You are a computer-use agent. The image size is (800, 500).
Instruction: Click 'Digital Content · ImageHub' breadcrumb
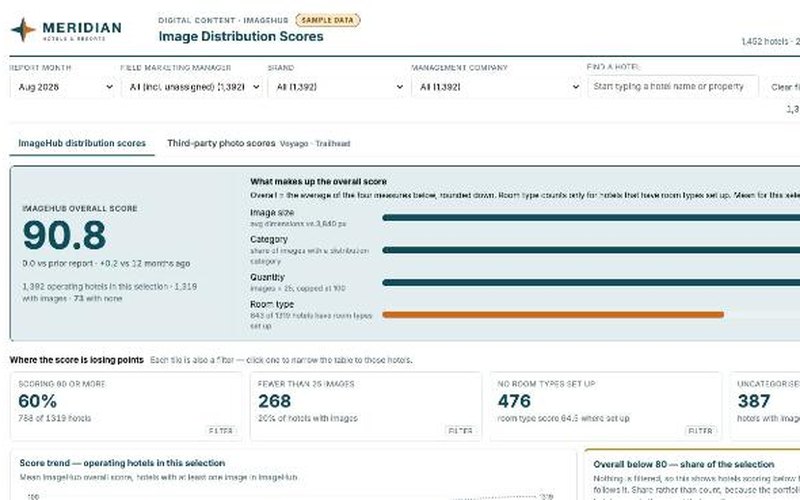(223, 20)
